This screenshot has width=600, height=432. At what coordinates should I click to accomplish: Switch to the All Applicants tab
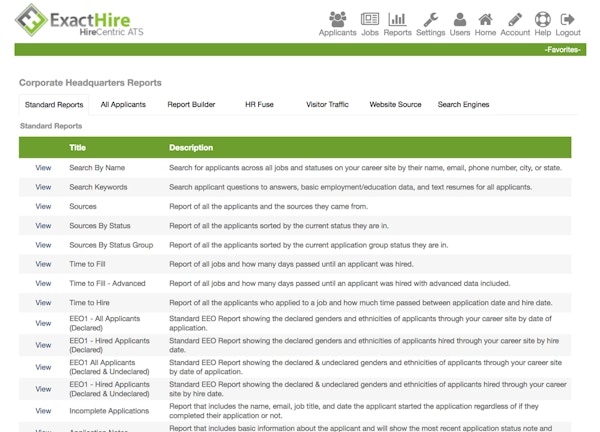[x=123, y=104]
